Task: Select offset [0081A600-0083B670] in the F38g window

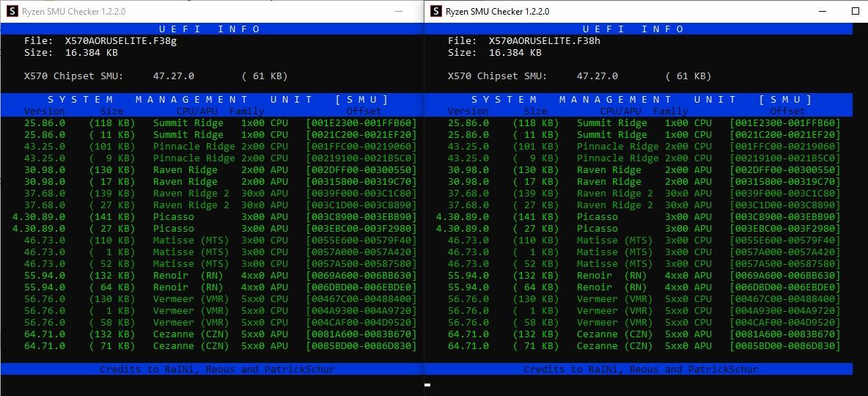Action: 361,334
